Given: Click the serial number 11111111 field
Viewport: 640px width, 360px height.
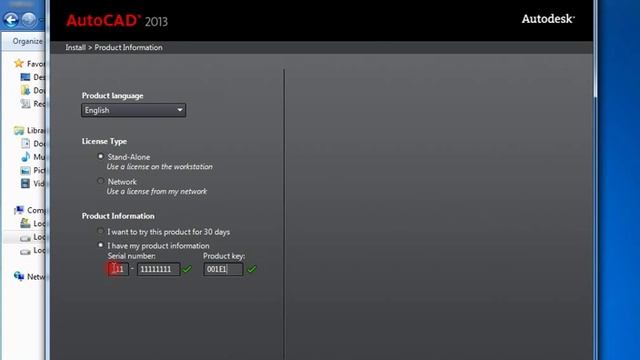Looking at the screenshot, I should 158,269.
